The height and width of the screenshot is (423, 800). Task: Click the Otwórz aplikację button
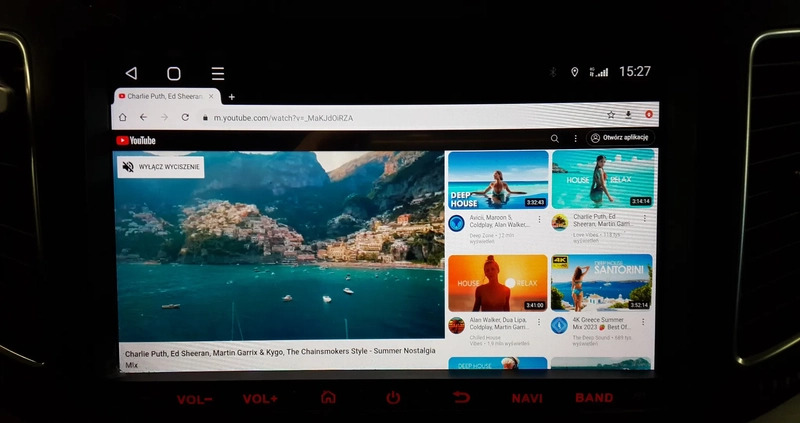tap(620, 138)
